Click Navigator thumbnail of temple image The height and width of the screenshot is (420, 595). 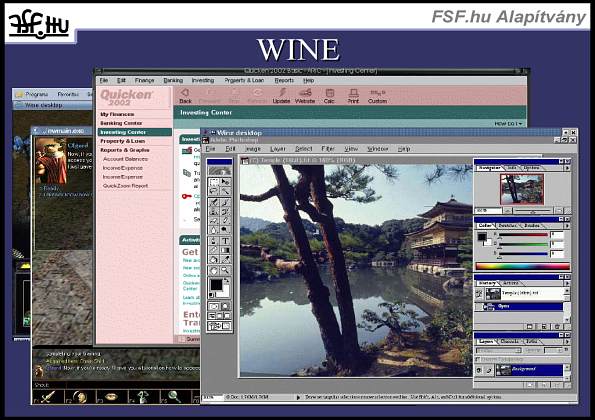coord(522,190)
